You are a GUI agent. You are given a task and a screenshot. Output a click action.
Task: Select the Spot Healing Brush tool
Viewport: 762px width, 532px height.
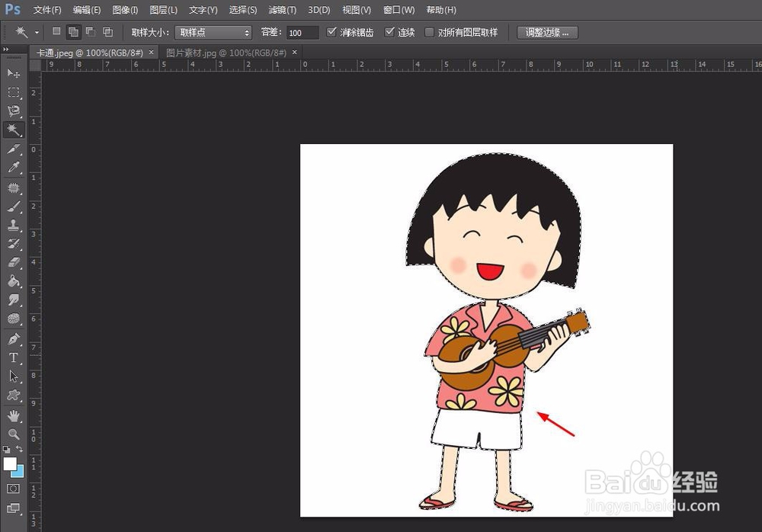click(x=14, y=187)
